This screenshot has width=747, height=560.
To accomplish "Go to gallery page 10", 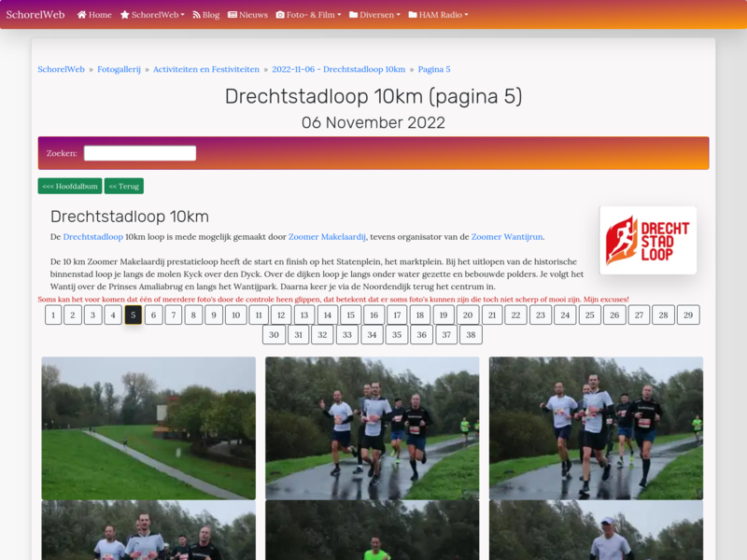I will click(236, 315).
